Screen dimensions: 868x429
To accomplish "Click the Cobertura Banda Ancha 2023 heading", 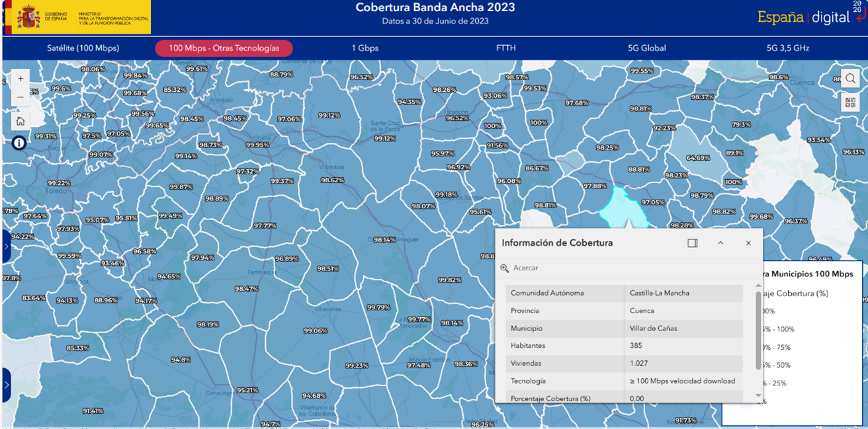I will (x=435, y=8).
